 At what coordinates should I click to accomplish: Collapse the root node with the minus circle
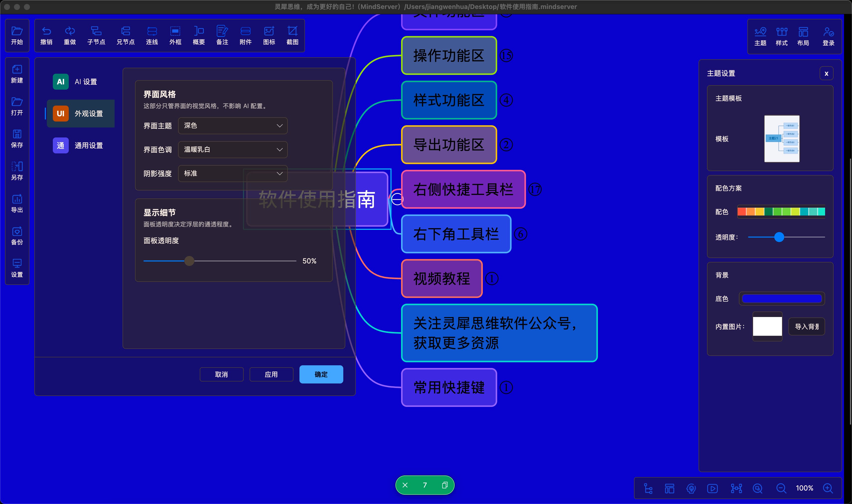coord(397,199)
